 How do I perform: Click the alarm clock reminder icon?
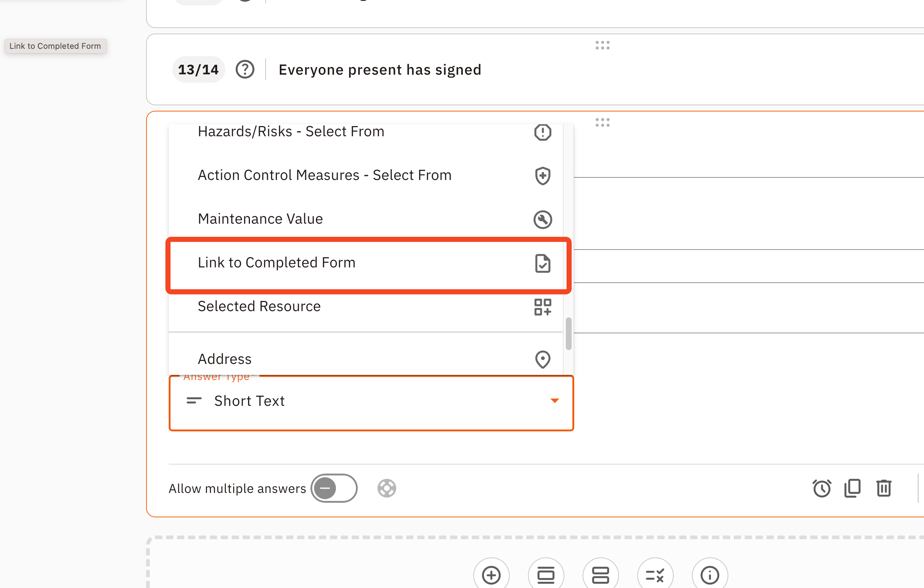(822, 488)
